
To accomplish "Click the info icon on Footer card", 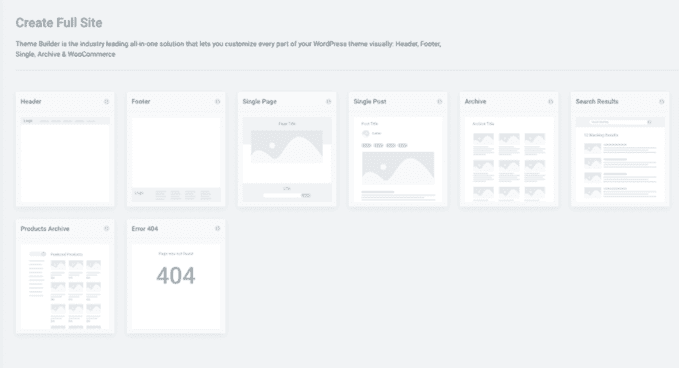I will [x=217, y=102].
